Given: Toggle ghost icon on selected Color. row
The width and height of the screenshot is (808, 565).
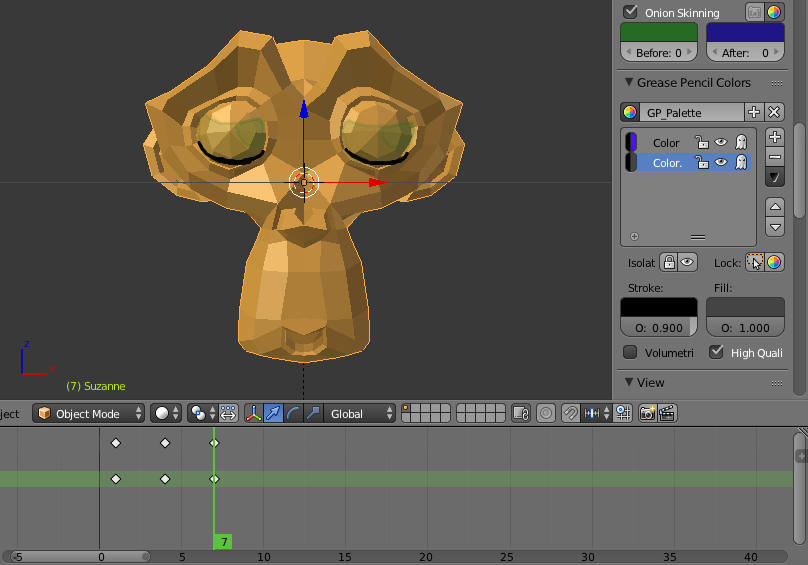Looking at the screenshot, I should (x=741, y=162).
